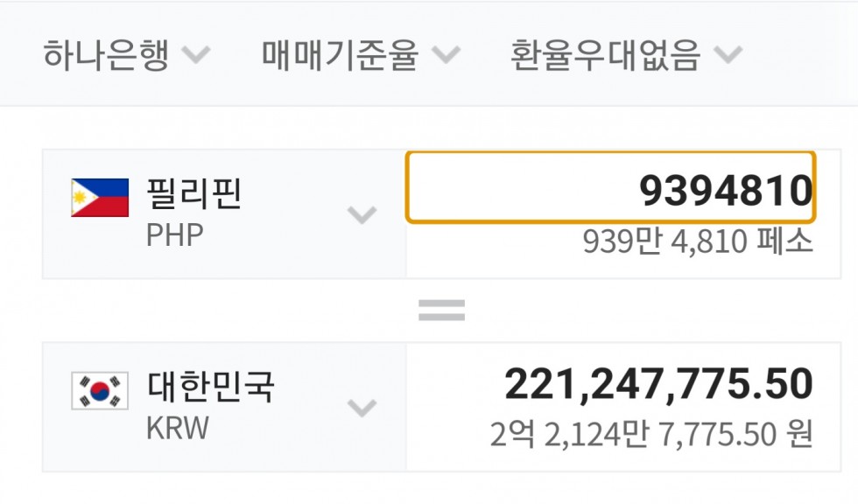Click the chevron next to 매매기준율
The image size is (858, 504).
tap(446, 56)
